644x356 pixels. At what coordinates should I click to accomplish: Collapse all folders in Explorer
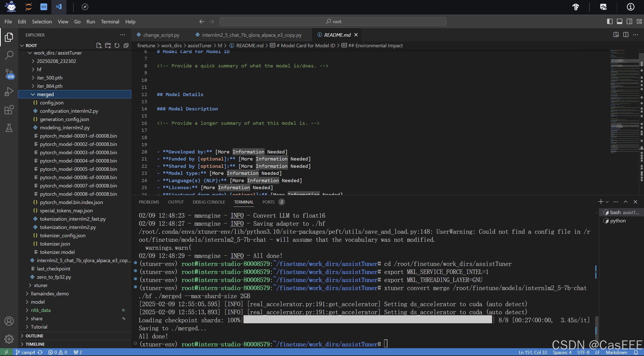pos(126,46)
